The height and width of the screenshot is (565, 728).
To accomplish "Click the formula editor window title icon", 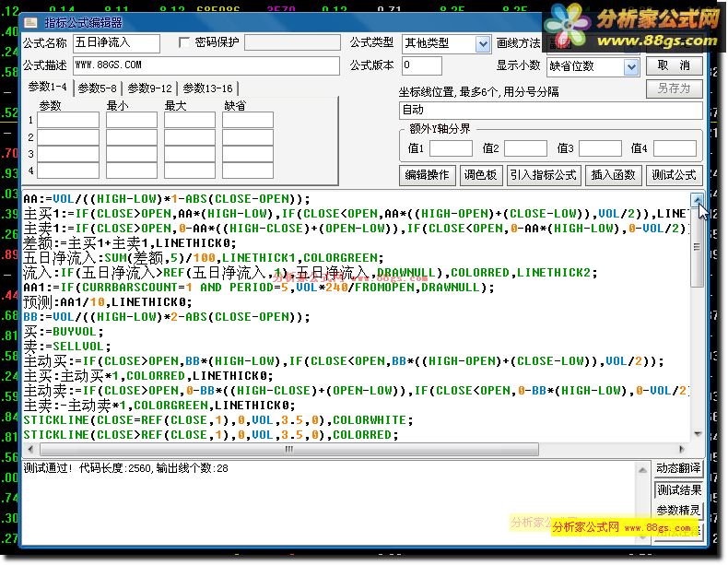I will pyautogui.click(x=30, y=22).
